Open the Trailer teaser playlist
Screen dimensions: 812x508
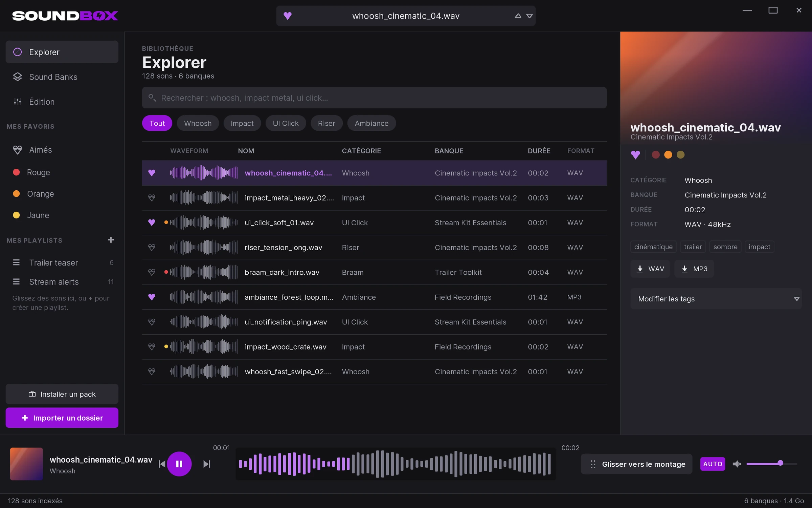coord(62,262)
